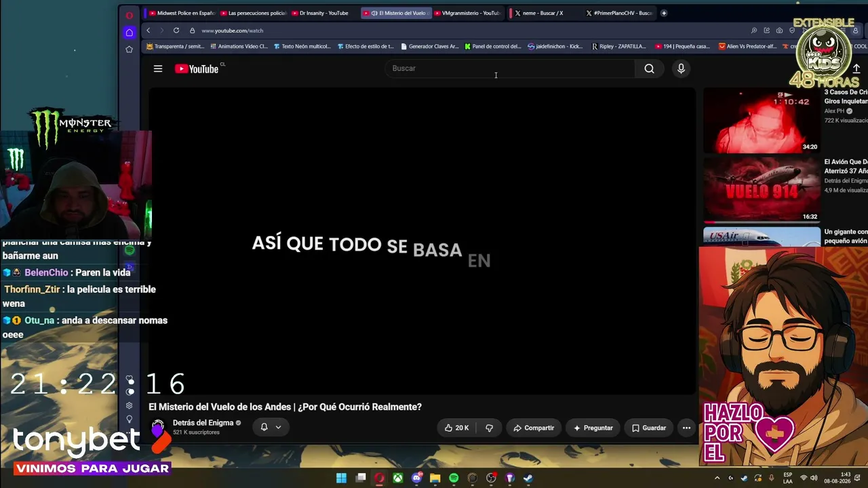Open the 3 Casos De Cri... video title
The image size is (868, 488).
tap(846, 97)
